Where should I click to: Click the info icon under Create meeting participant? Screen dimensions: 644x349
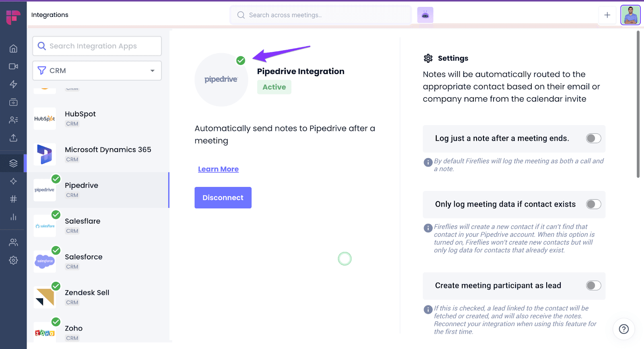point(428,310)
